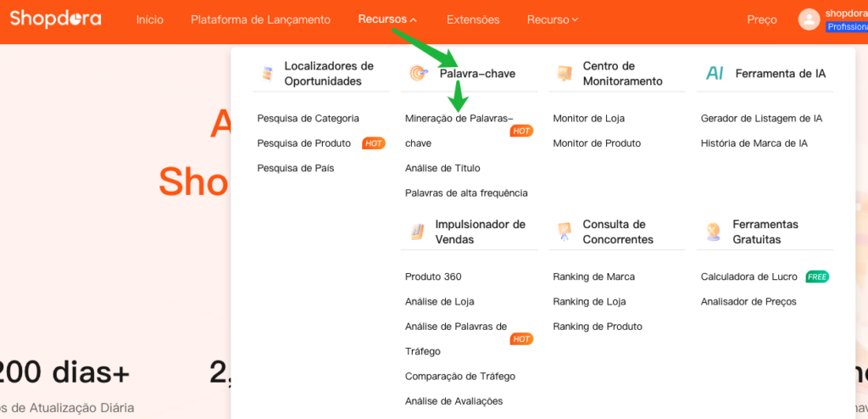The width and height of the screenshot is (868, 419).
Task: Open Plataforma de Lançamento menu item
Action: [x=261, y=20]
